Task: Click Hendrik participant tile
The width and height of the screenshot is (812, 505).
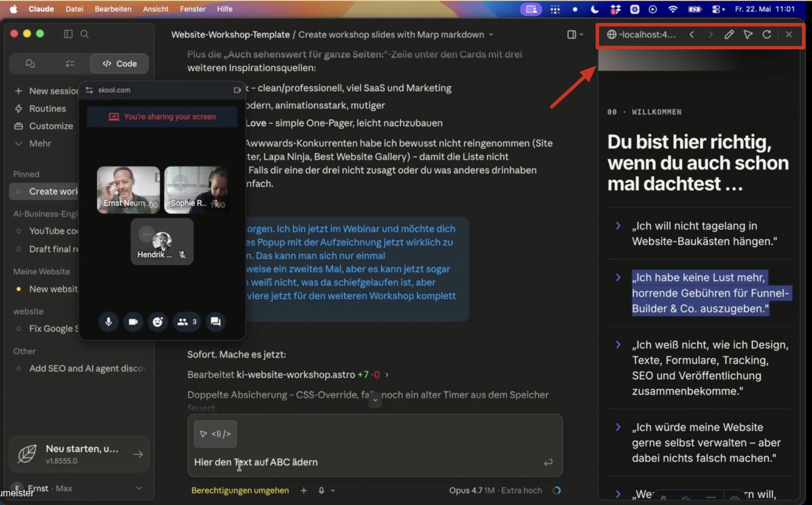Action: 162,241
